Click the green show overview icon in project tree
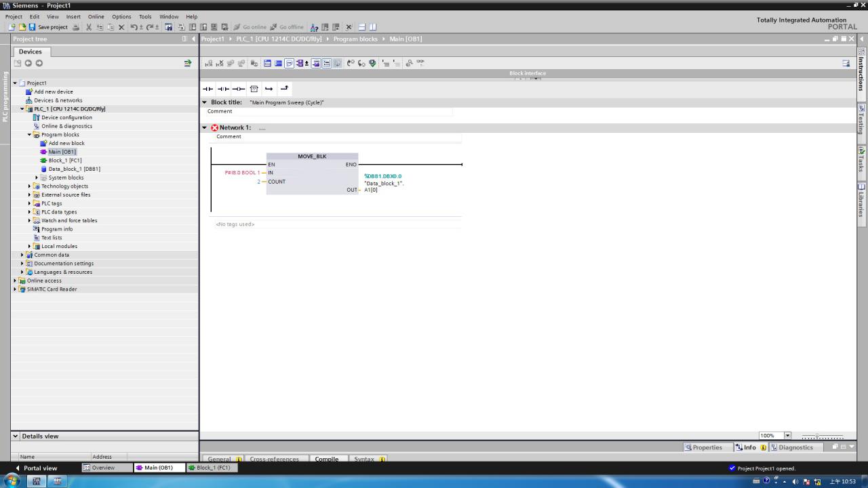This screenshot has height=488, width=868. 188,63
